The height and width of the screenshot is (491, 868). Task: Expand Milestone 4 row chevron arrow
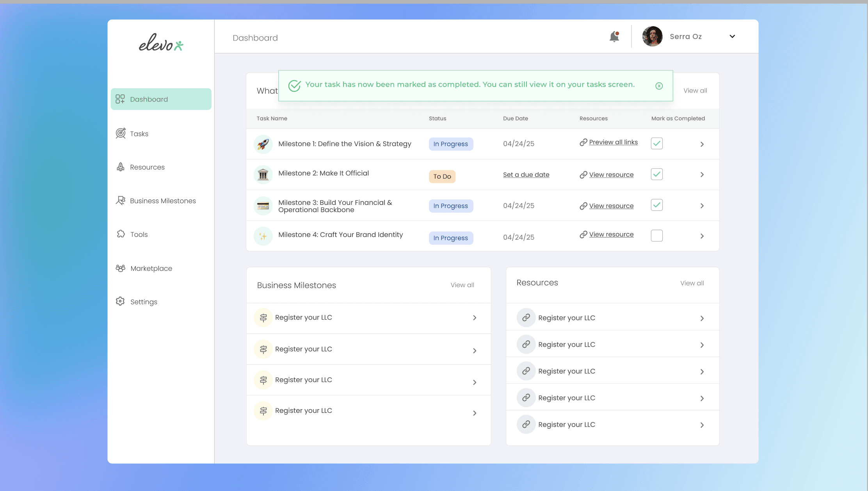coord(702,236)
